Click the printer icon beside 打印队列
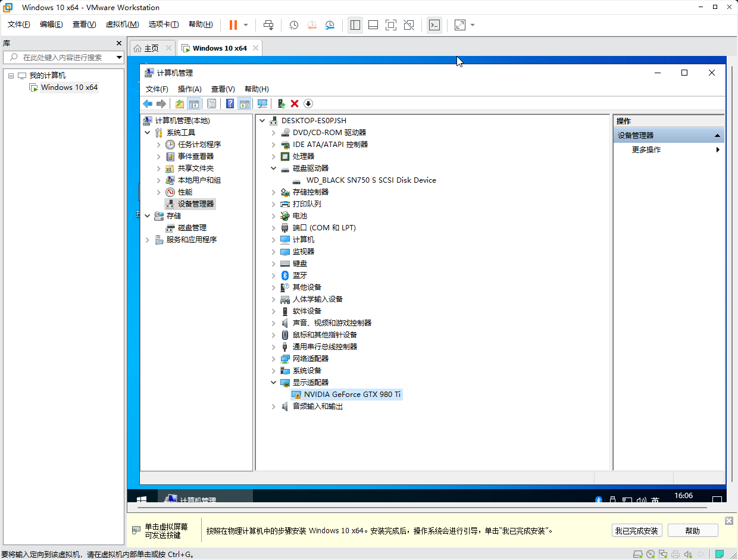Image resolution: width=738 pixels, height=560 pixels. [285, 204]
